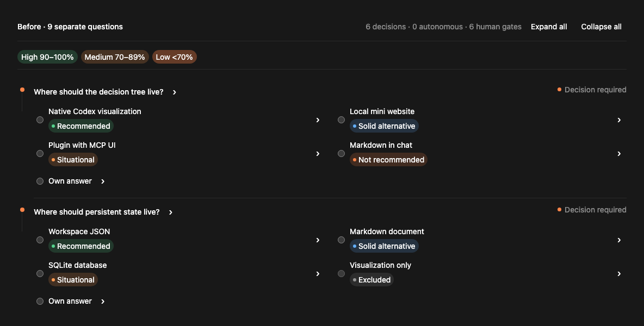Click the Collapse all button
This screenshot has height=326, width=644.
coord(601,27)
